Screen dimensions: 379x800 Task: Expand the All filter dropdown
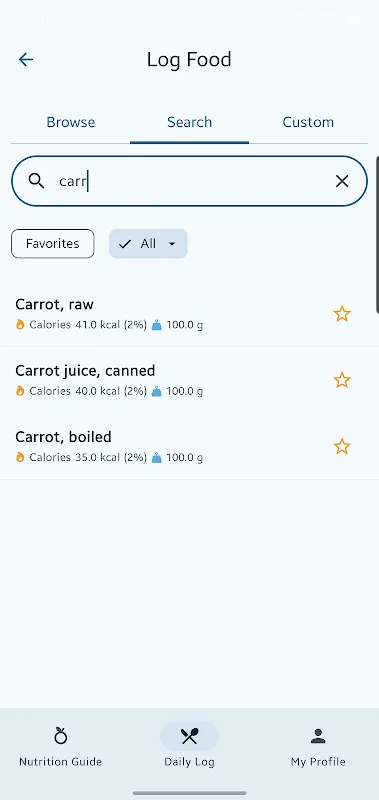point(148,244)
